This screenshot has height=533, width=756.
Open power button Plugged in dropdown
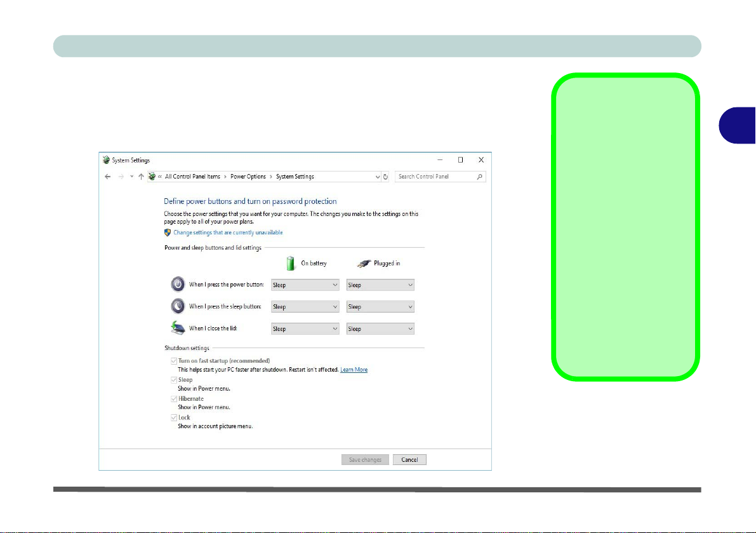pyautogui.click(x=380, y=285)
